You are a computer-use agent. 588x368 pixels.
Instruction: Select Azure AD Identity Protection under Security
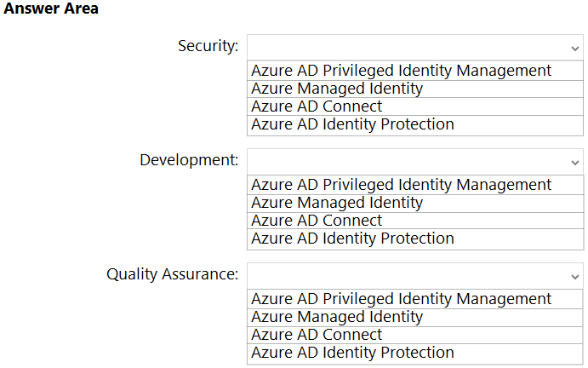pos(352,124)
